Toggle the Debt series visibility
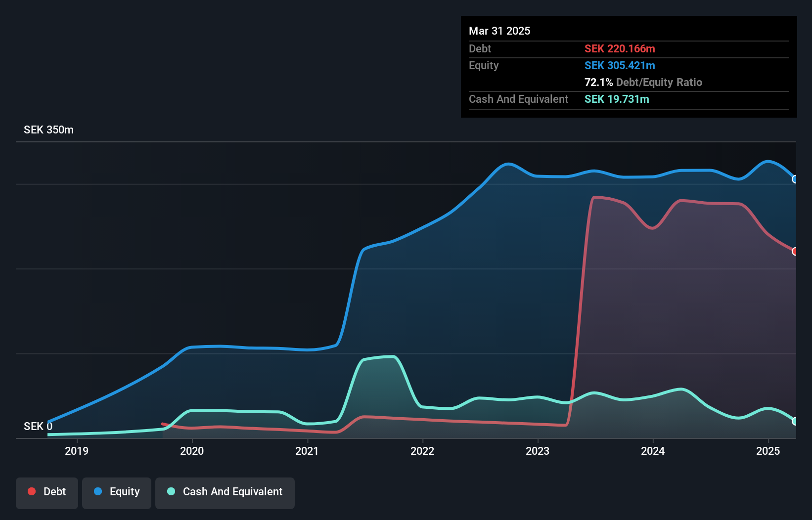 (x=46, y=492)
